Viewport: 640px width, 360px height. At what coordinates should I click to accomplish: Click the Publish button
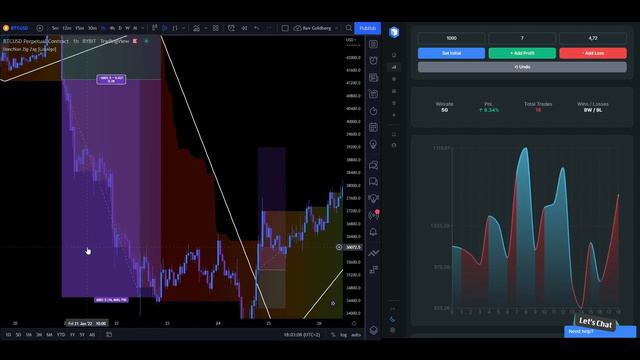[367, 28]
